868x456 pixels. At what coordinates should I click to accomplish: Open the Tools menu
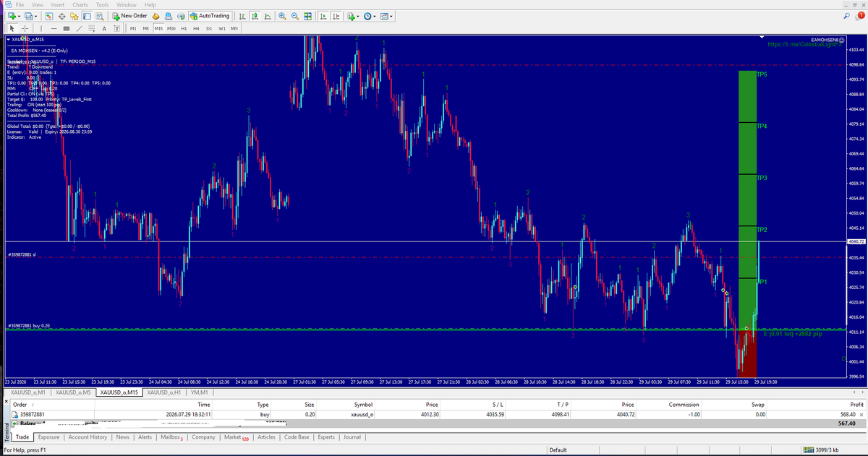point(103,5)
